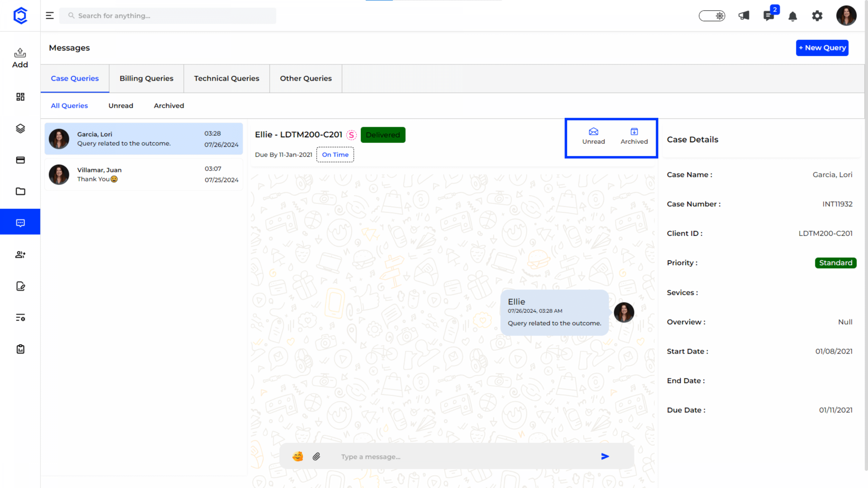Open the emoji picker in message box
Screen dimensions: 868x488
[x=297, y=456]
